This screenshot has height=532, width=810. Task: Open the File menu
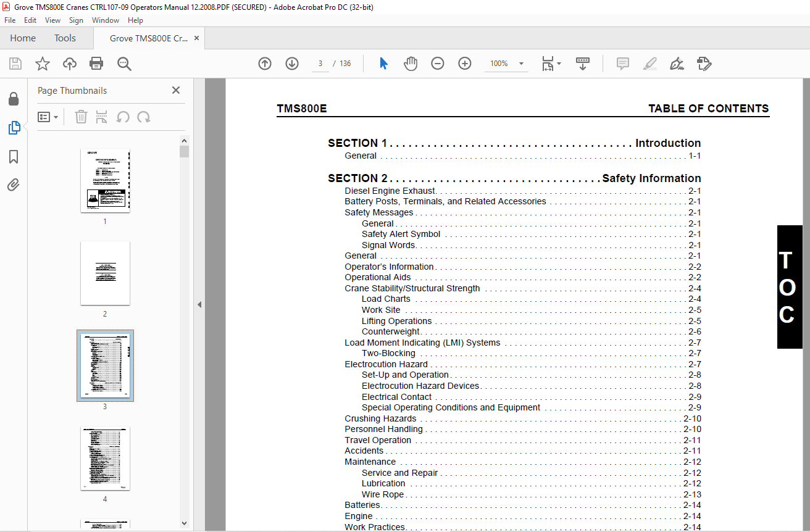tap(10, 20)
